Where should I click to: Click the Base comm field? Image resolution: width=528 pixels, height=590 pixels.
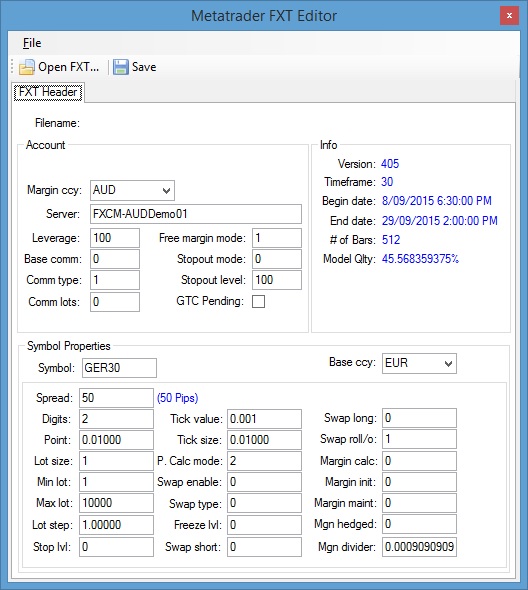pyautogui.click(x=115, y=259)
